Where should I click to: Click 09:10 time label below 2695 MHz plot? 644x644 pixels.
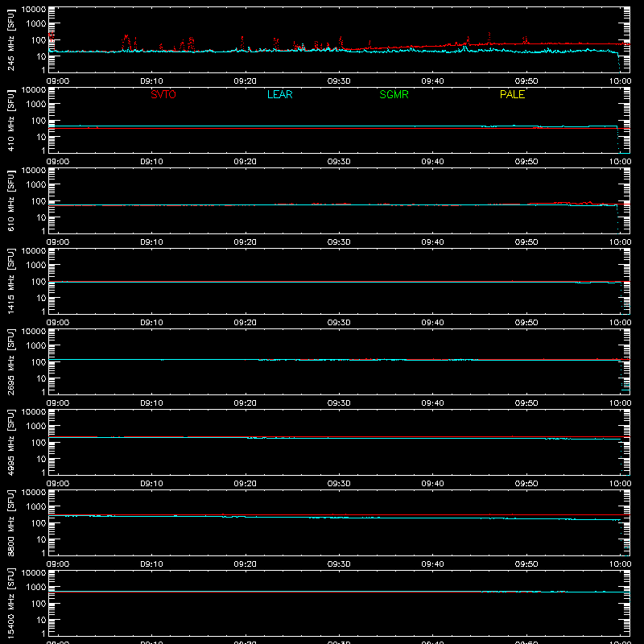coord(151,403)
